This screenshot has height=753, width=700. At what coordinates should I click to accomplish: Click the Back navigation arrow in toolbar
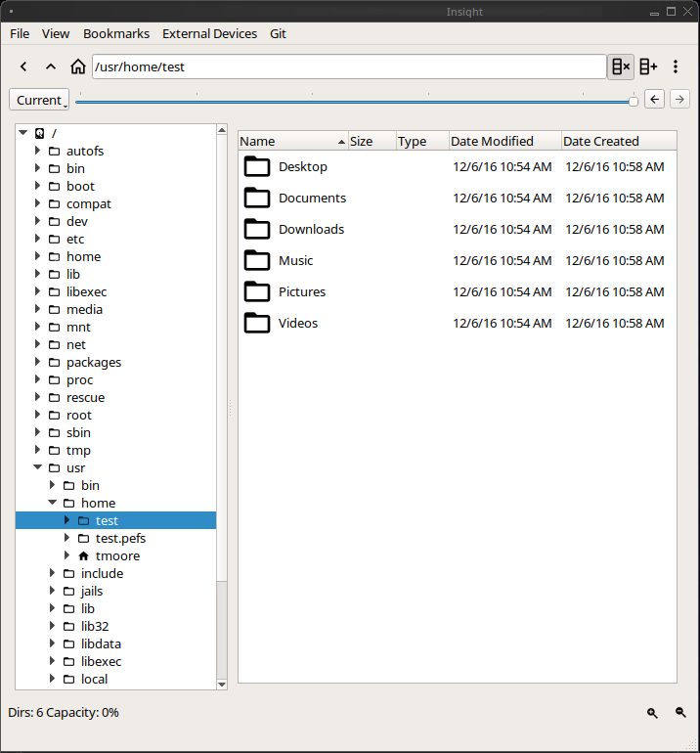tap(23, 66)
